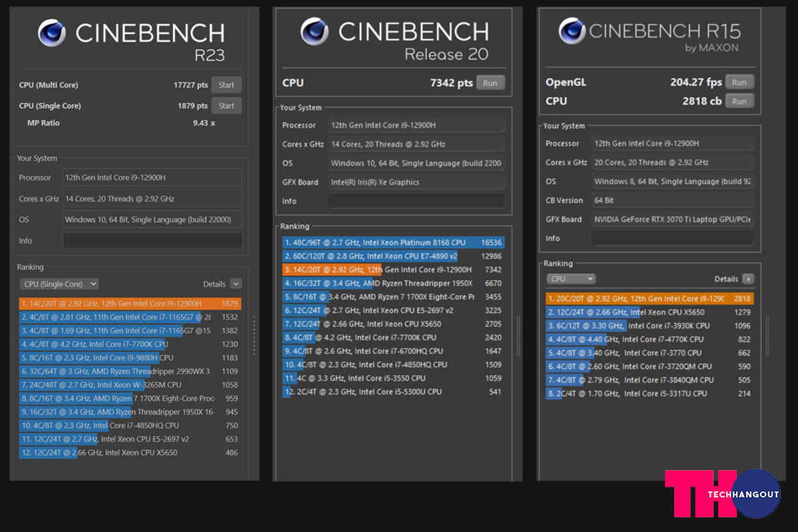This screenshot has height=532, width=798.
Task: Select the Ryzen 7 1700X row scoring 3455
Action: (x=394, y=297)
